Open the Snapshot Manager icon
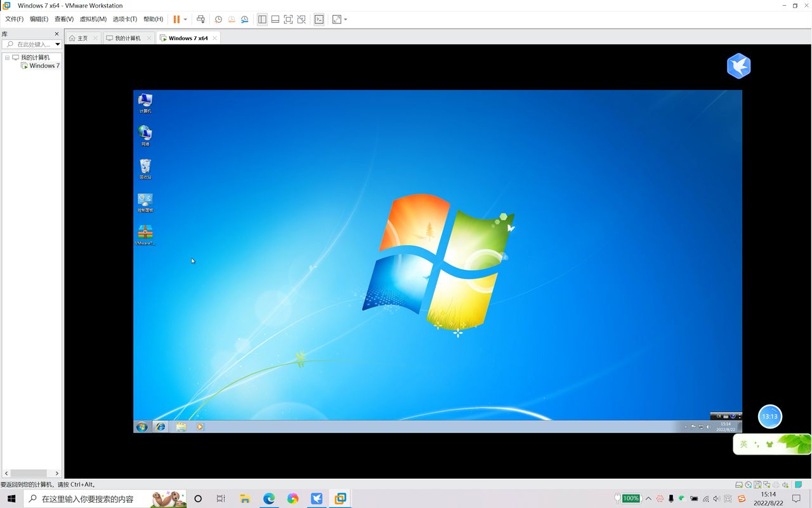This screenshot has height=508, width=812. [245, 20]
